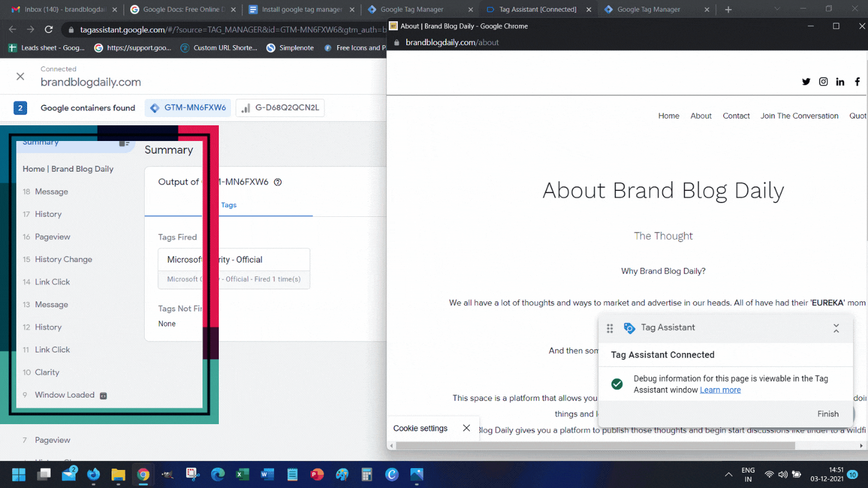This screenshot has height=488, width=868.
Task: Open Excel from the taskbar
Action: click(x=242, y=475)
